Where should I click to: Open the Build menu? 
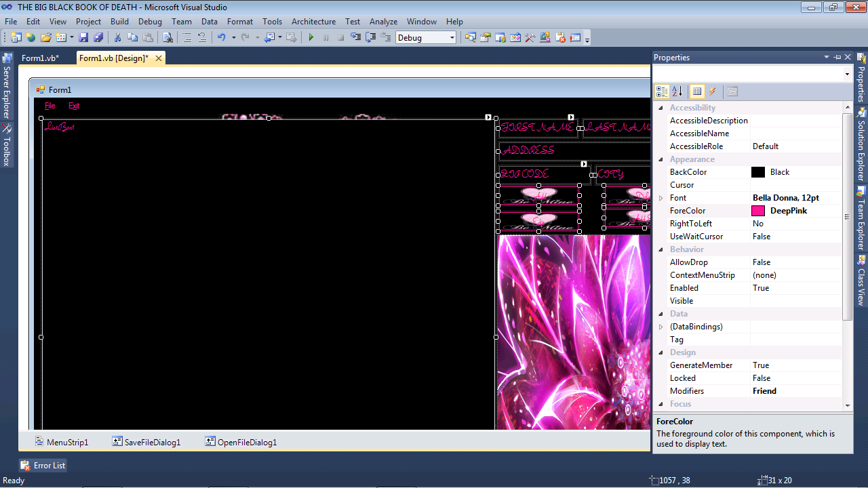119,22
